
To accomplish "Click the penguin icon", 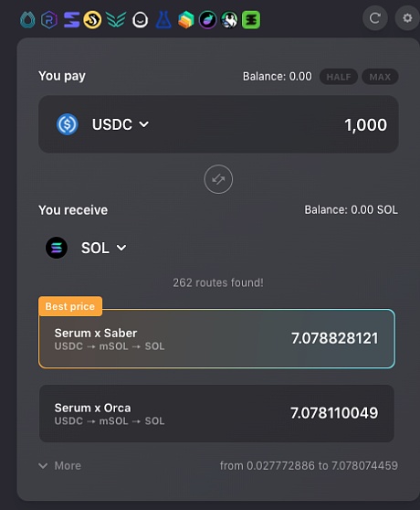I will coord(229,20).
